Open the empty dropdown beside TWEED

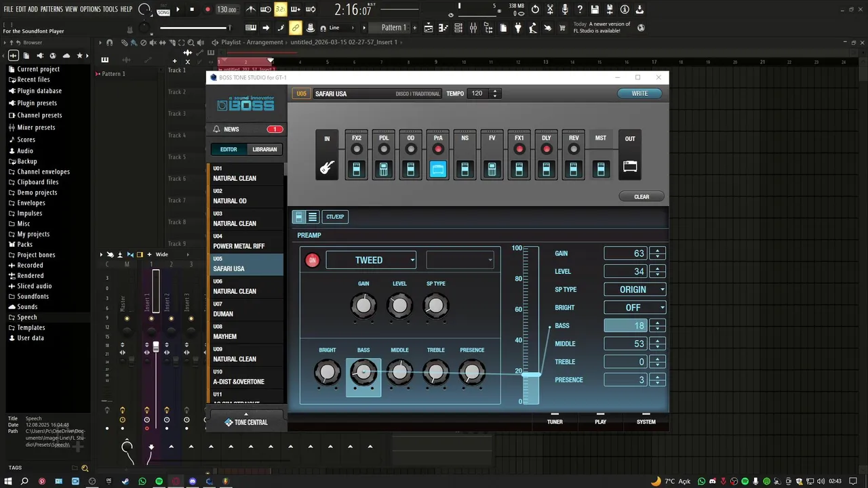coord(460,260)
